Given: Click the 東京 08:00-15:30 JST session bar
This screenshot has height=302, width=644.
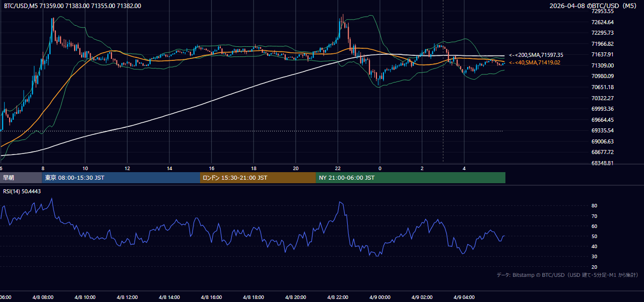Looking at the screenshot, I should click(121, 178).
